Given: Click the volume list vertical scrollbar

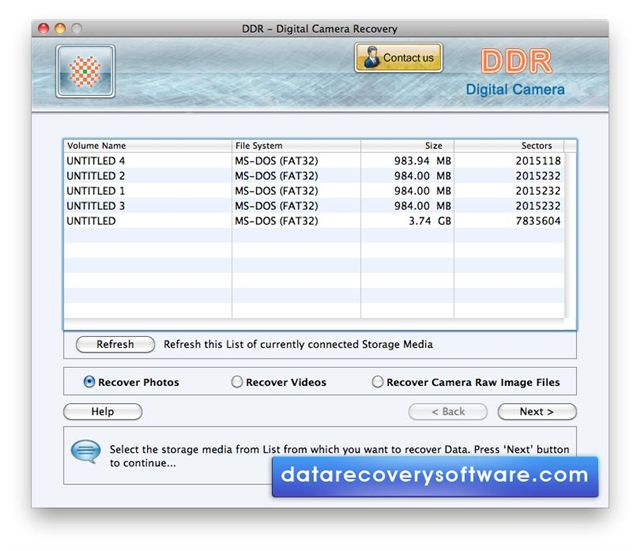Looking at the screenshot, I should tap(570, 235).
